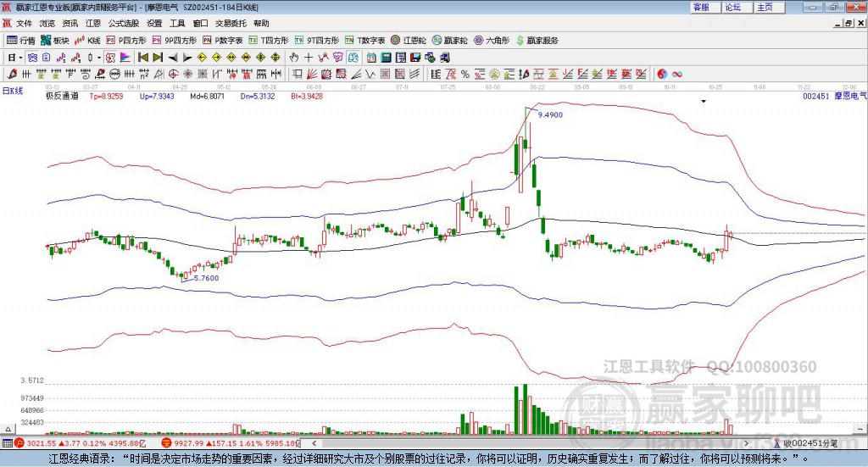Open the P四方形 price square tool
Screen dimensions: 868x467
click(x=126, y=41)
